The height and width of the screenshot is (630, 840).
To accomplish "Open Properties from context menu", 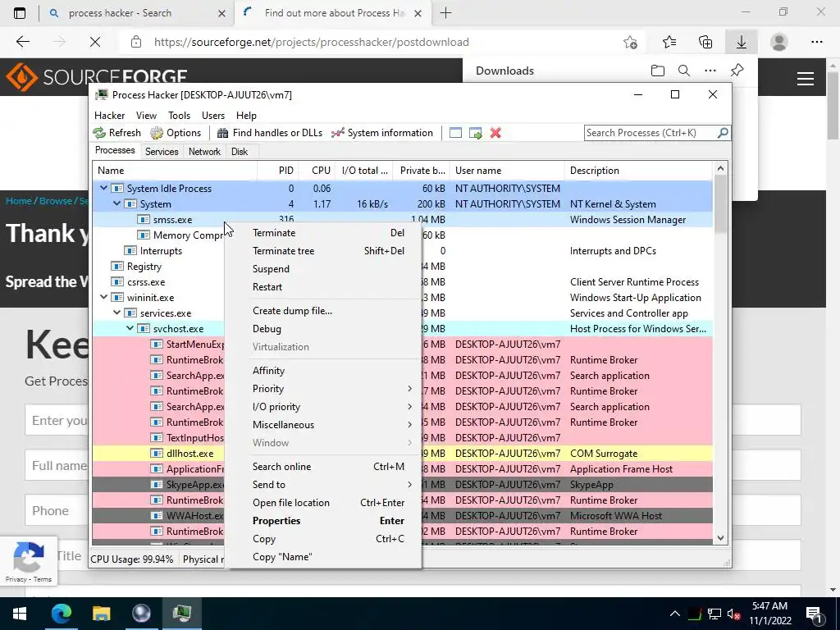I will (x=323, y=521).
